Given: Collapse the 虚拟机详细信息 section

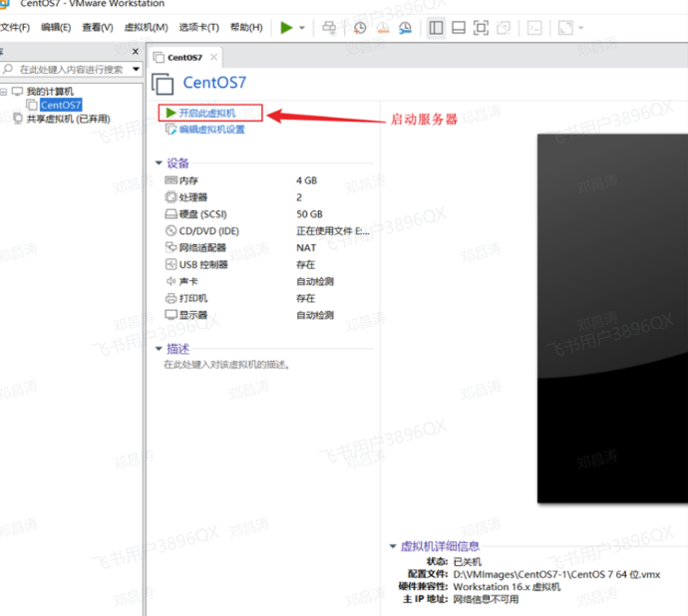Looking at the screenshot, I should pos(393,546).
